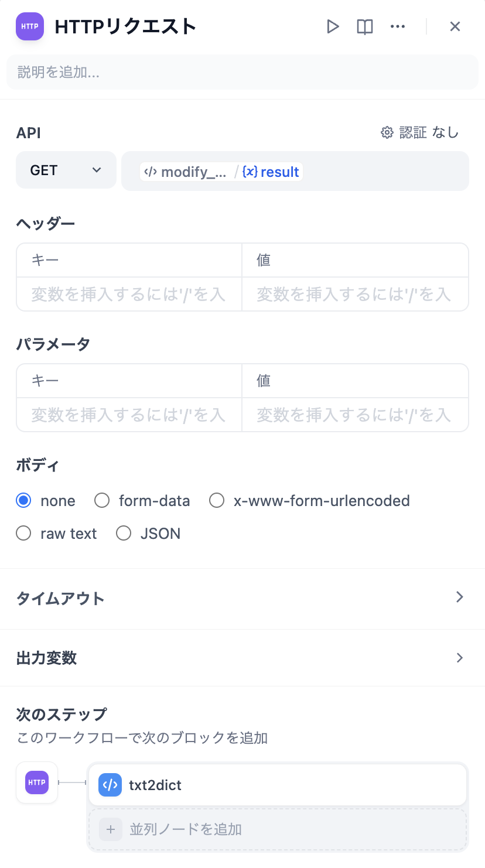The height and width of the screenshot is (868, 485).
Task: Open the GET method dropdown
Action: (66, 170)
